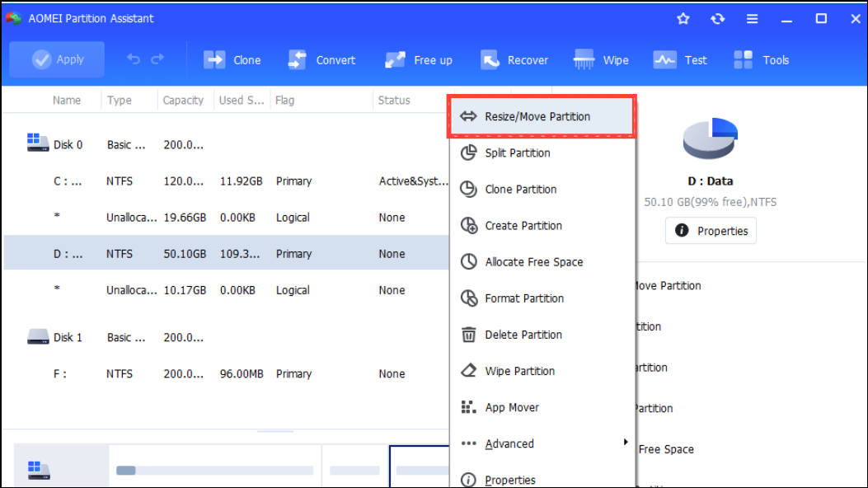Choose Split Partition from context menu
This screenshot has height=488, width=868.
point(542,152)
